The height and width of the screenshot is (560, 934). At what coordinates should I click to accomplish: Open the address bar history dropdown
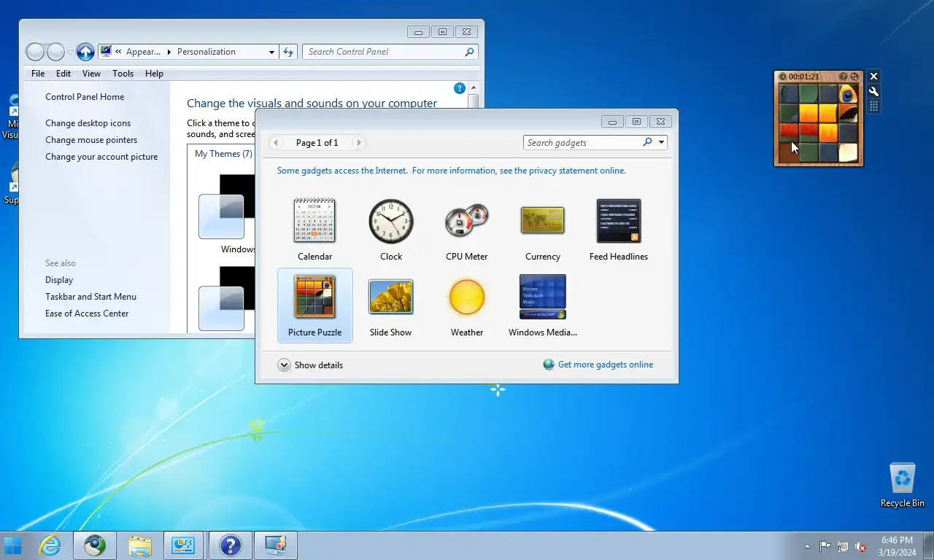271,52
